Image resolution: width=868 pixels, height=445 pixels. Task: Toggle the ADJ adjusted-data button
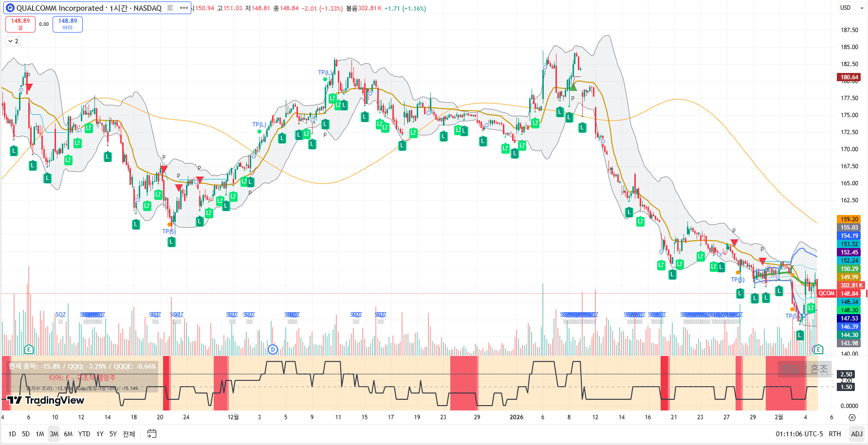click(x=857, y=434)
